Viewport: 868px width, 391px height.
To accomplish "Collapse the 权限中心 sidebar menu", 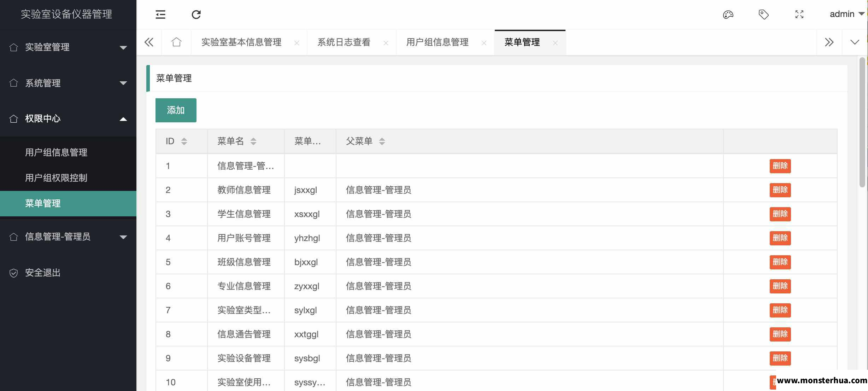I will click(x=68, y=119).
